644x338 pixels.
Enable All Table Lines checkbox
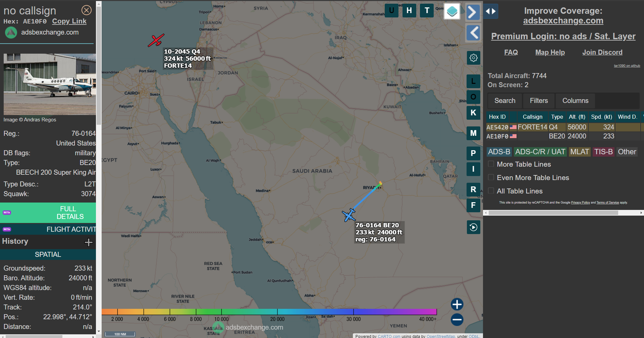[491, 191]
